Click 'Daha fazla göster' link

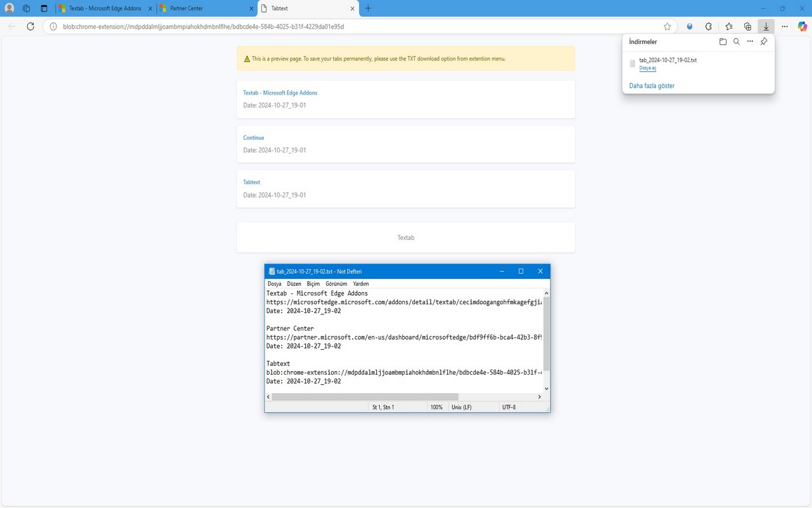pyautogui.click(x=652, y=86)
